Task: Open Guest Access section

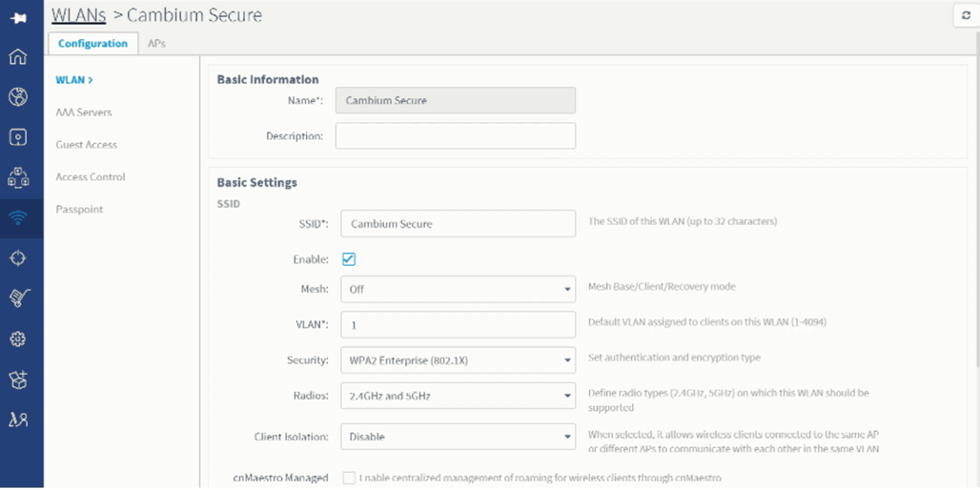Action: [x=86, y=144]
